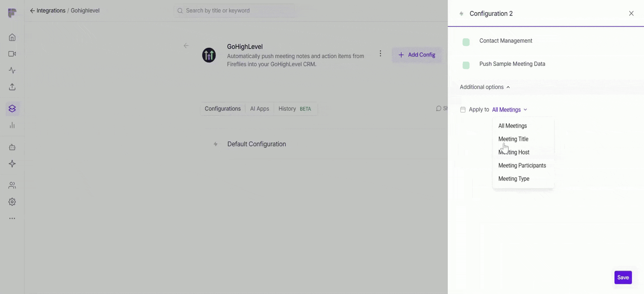Toggle the Push Sample Meeting Data checkbox

click(x=466, y=65)
